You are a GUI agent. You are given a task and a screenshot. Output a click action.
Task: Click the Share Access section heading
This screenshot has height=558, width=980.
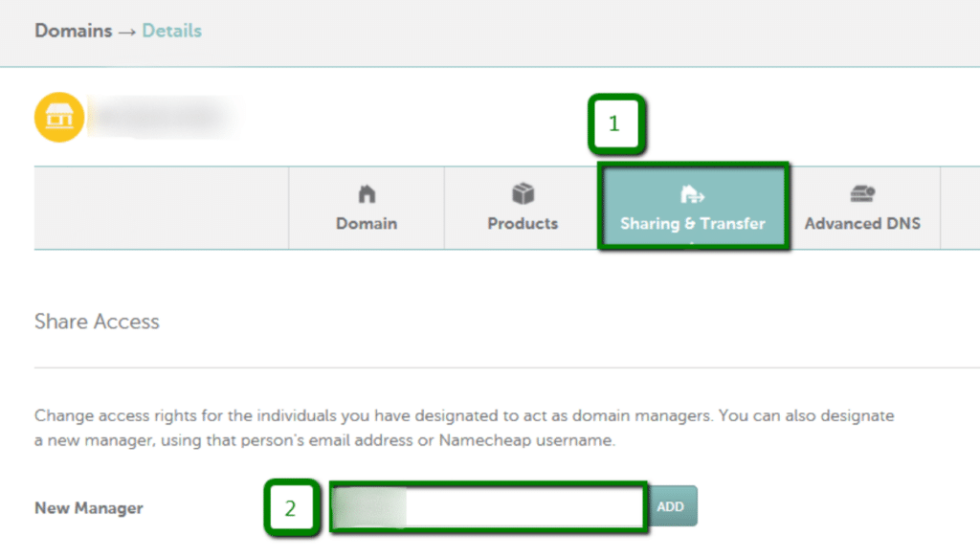pos(96,322)
